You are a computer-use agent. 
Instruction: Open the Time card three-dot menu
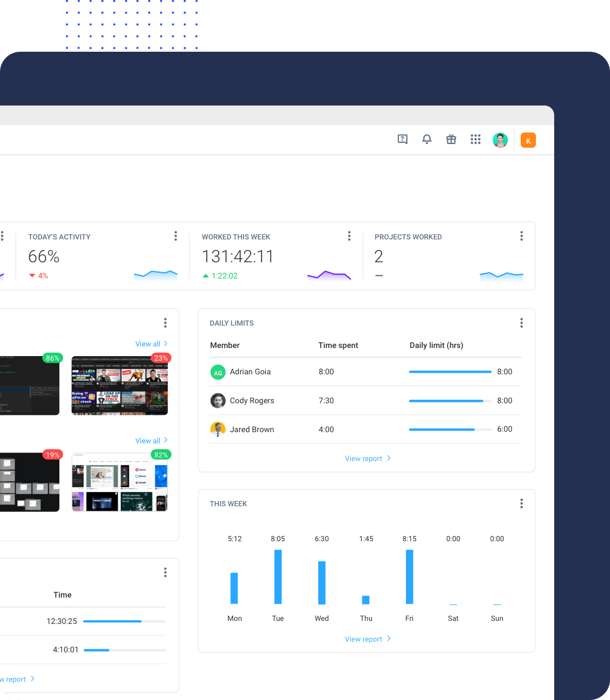165,573
